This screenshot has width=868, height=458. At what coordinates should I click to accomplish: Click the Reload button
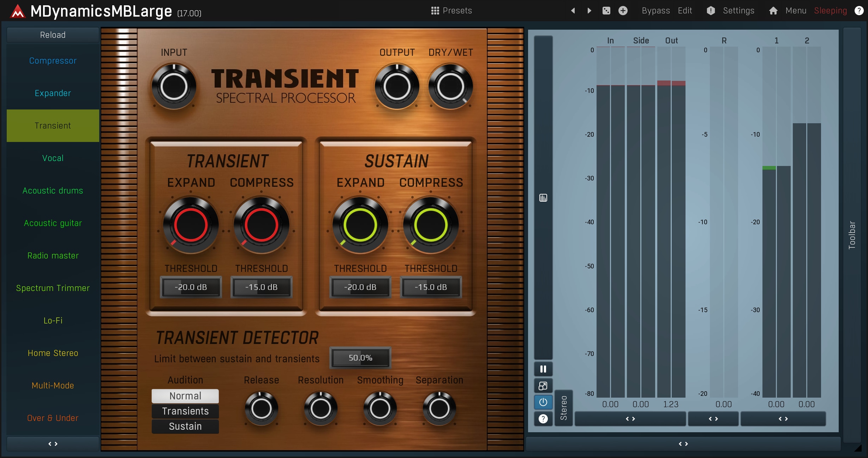[x=53, y=35]
